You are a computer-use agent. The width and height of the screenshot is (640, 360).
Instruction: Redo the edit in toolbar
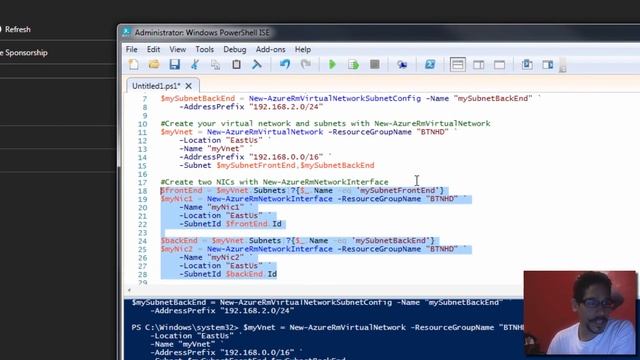(306, 64)
